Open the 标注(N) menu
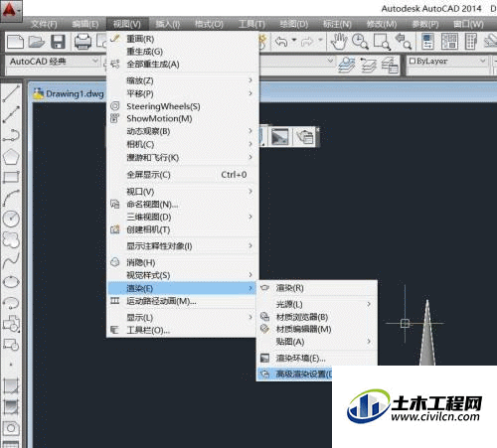497x448 pixels. point(337,24)
